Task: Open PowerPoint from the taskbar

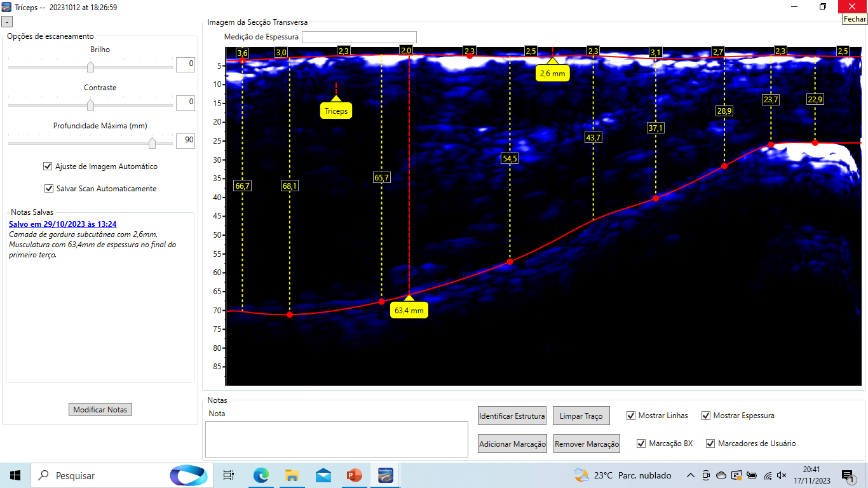Action: coord(354,475)
